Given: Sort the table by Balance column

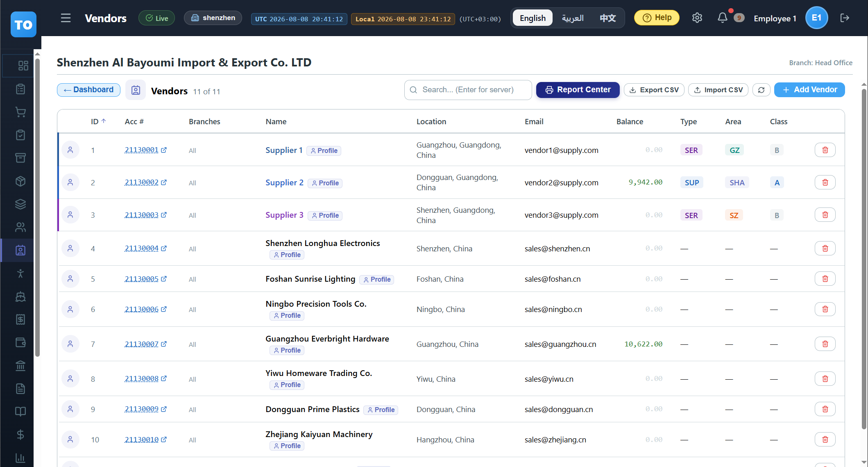Looking at the screenshot, I should pos(630,122).
